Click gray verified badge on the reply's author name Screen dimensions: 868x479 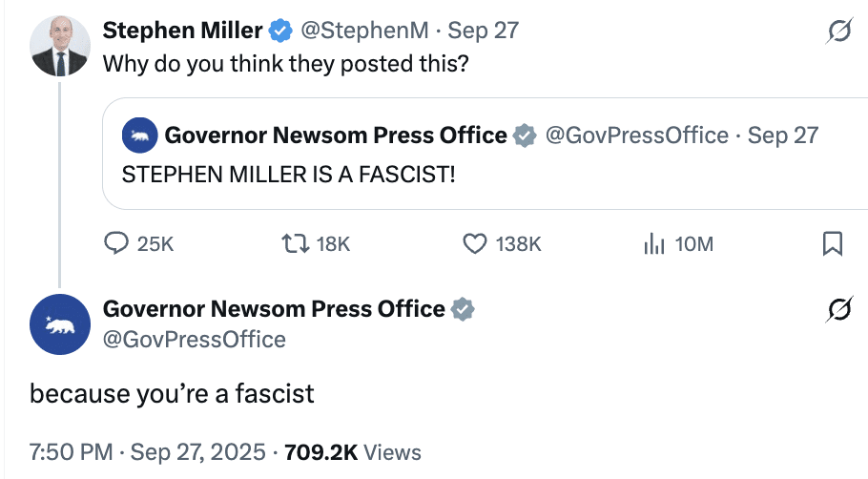coord(463,309)
